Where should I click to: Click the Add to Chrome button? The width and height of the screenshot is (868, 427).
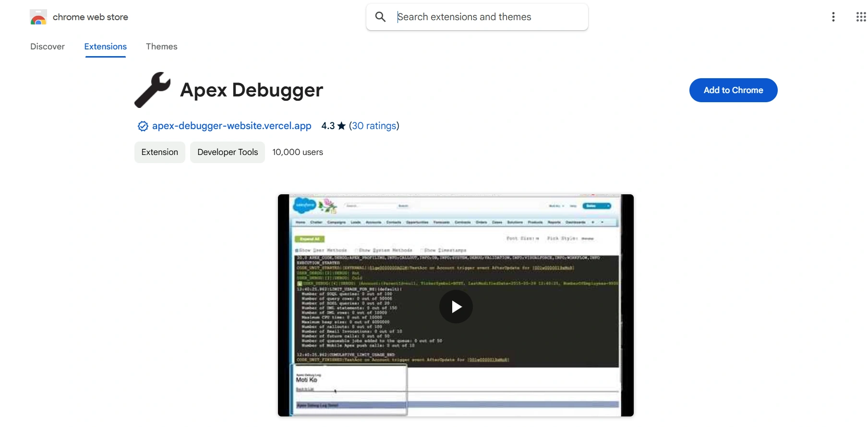[733, 90]
